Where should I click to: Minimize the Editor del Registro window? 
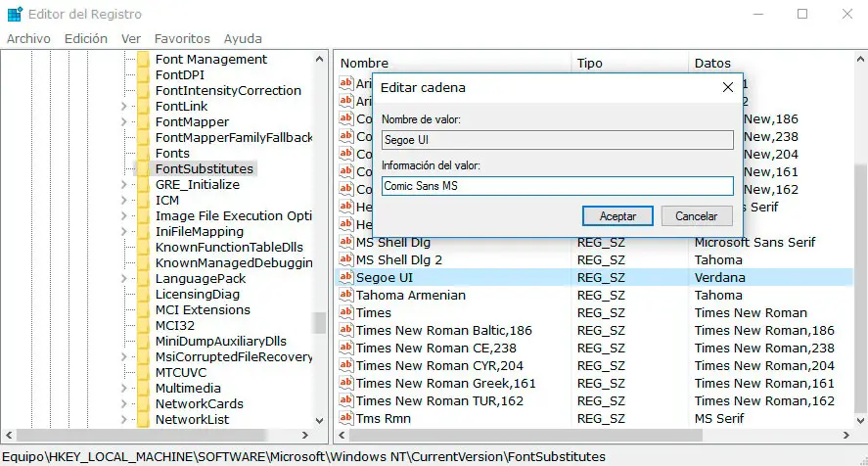click(x=758, y=14)
